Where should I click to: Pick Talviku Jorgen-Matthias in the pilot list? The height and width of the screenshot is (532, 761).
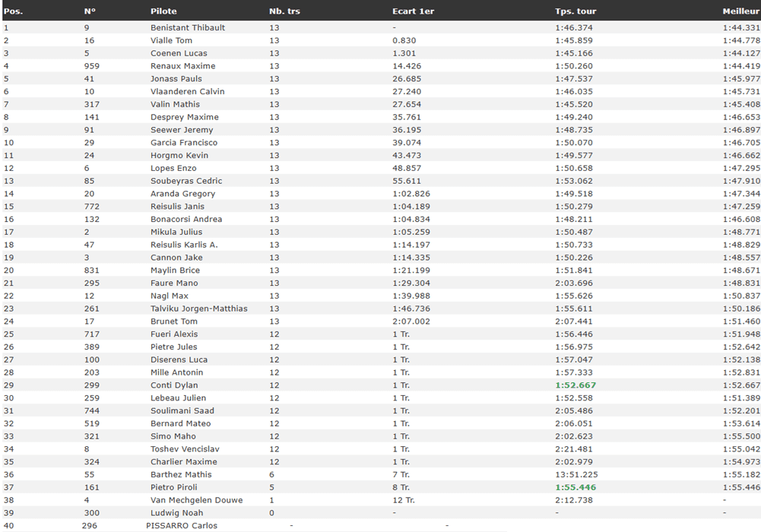point(198,309)
